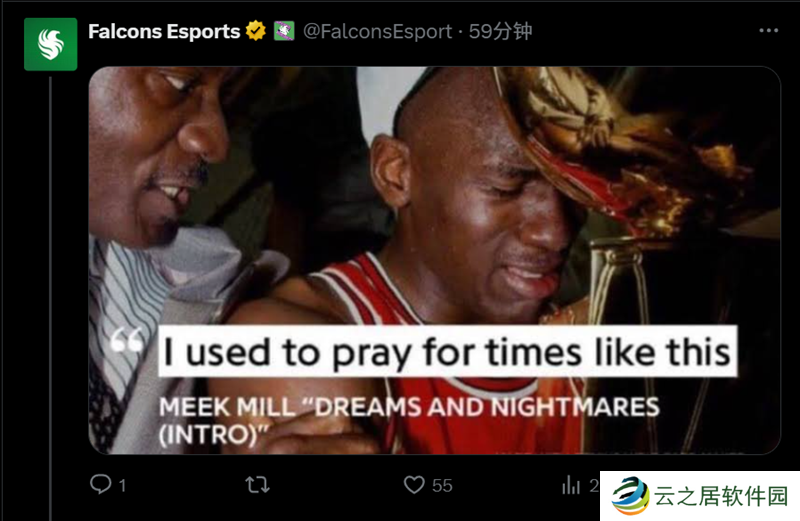Screen dimensions: 800x521
Task: Click the affiliate badge beside the verified checkmark
Action: pos(284,31)
